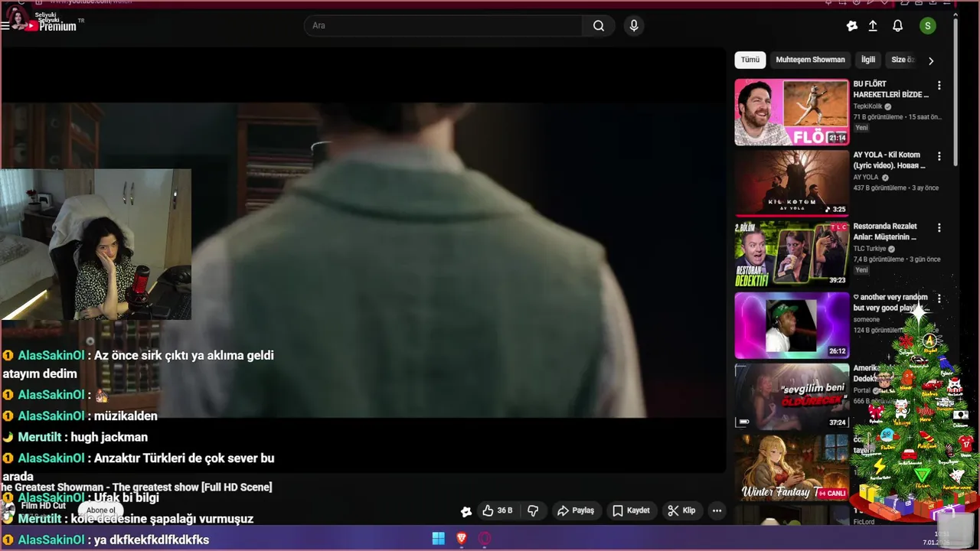The height and width of the screenshot is (551, 980).
Task: Click the Paylaş share button
Action: [576, 510]
